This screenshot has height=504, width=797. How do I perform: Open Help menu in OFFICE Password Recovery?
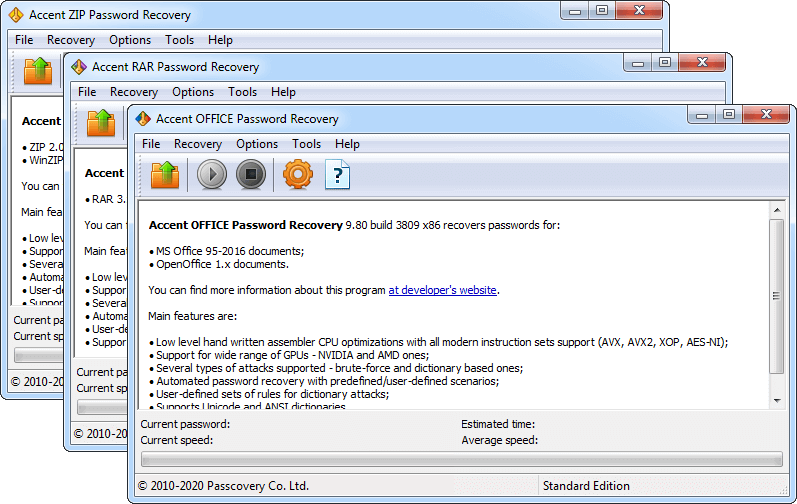[x=347, y=144]
